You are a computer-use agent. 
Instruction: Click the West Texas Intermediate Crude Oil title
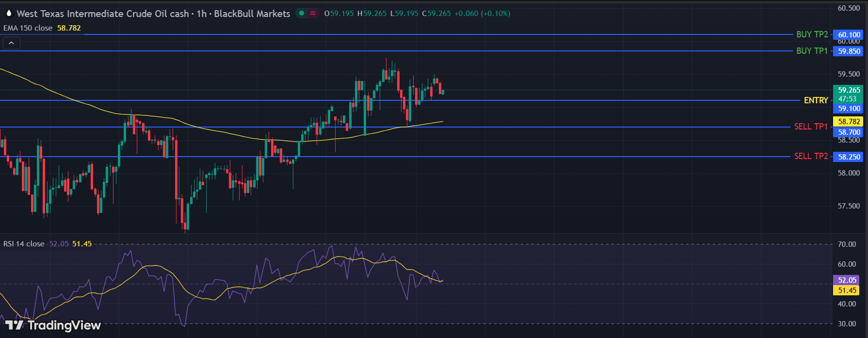103,14
